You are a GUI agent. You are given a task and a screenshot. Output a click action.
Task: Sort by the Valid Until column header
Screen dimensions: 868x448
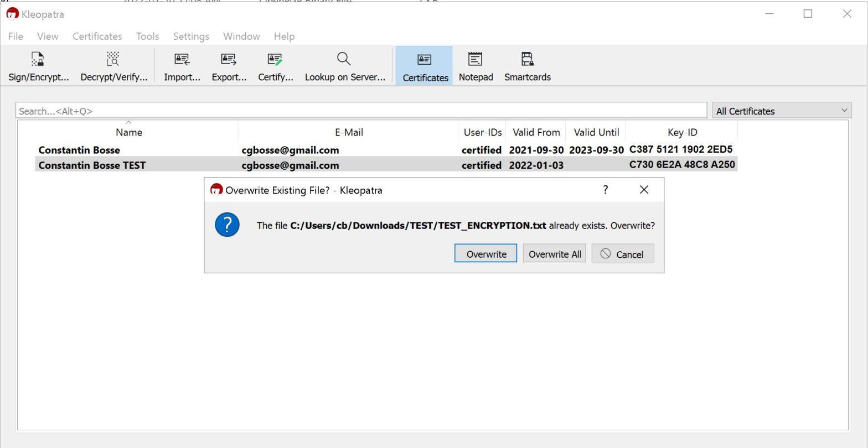(x=596, y=132)
